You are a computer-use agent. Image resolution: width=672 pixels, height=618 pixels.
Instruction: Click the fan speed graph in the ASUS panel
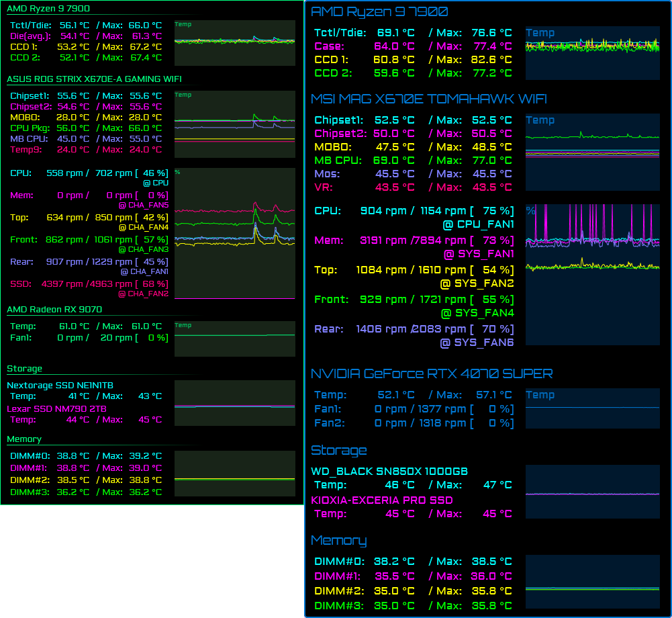point(235,234)
